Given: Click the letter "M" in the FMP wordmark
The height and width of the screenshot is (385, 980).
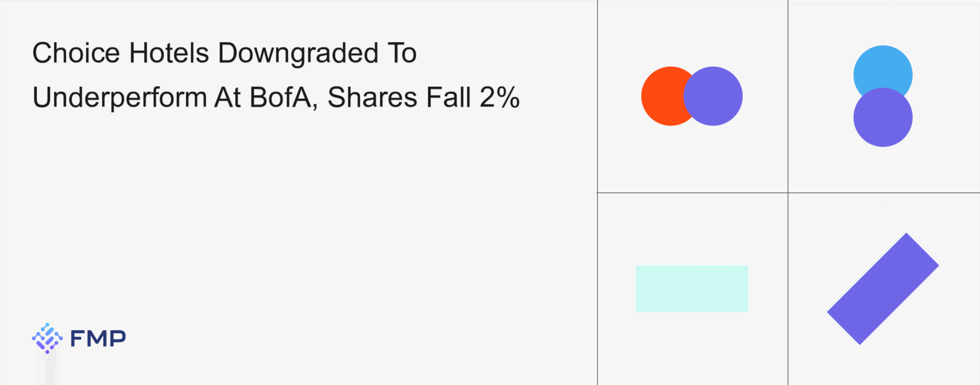Looking at the screenshot, I should (x=98, y=339).
